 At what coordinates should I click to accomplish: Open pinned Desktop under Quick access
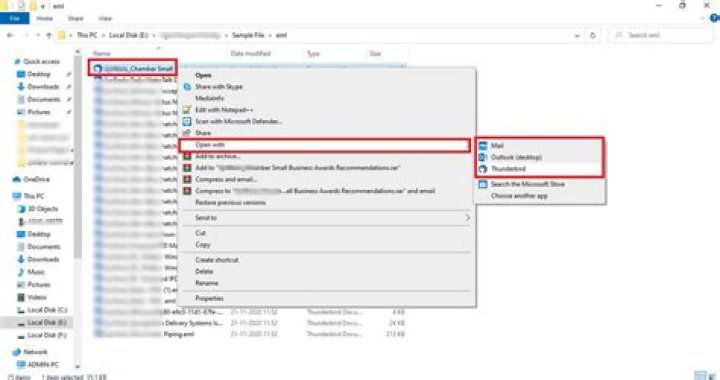click(39, 74)
